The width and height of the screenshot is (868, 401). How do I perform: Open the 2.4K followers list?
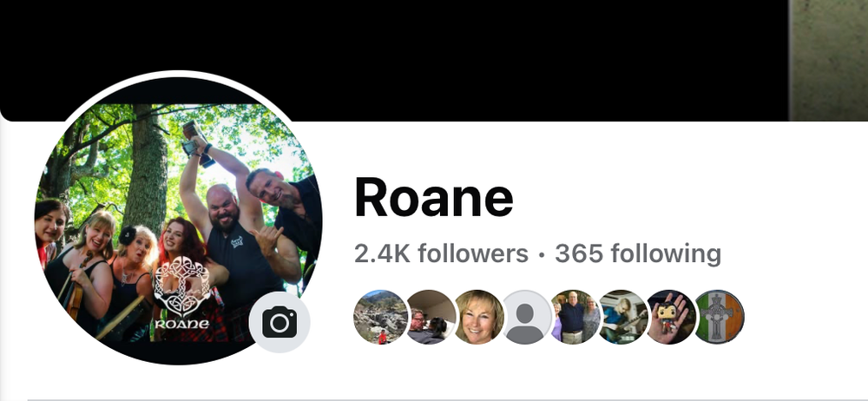[441, 253]
